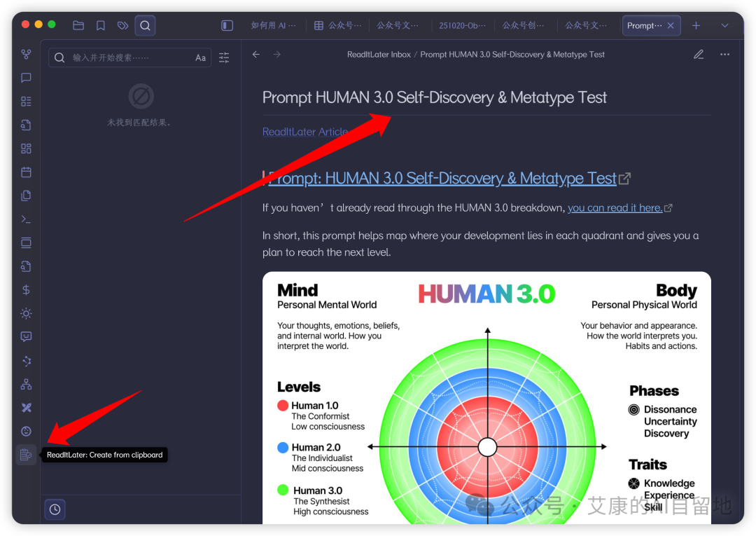Click the dollar sign ribbon icon
The height and width of the screenshot is (536, 756).
click(26, 290)
